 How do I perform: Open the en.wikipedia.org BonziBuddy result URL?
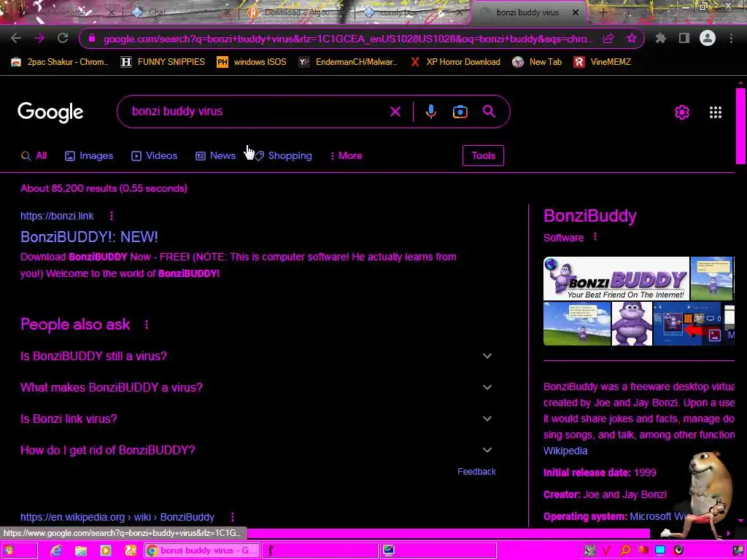[117, 517]
